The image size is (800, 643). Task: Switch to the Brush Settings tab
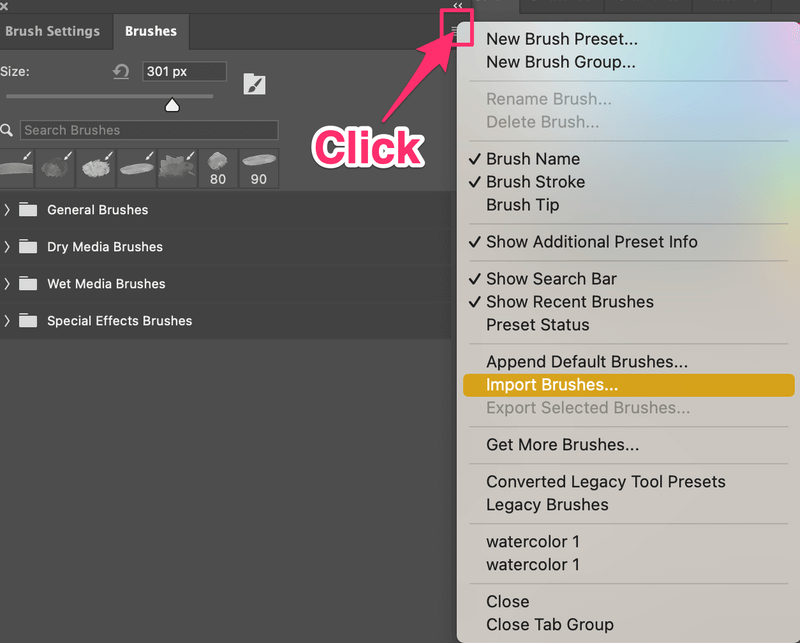coord(52,31)
